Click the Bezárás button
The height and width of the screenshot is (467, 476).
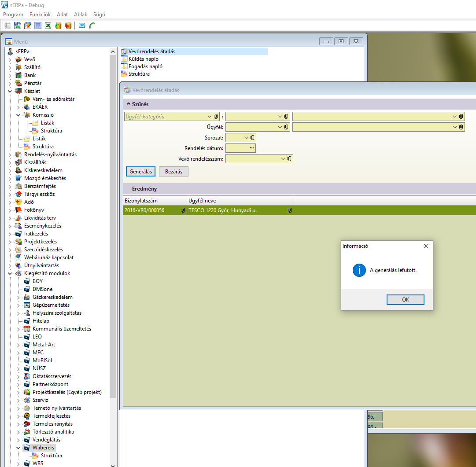(173, 172)
